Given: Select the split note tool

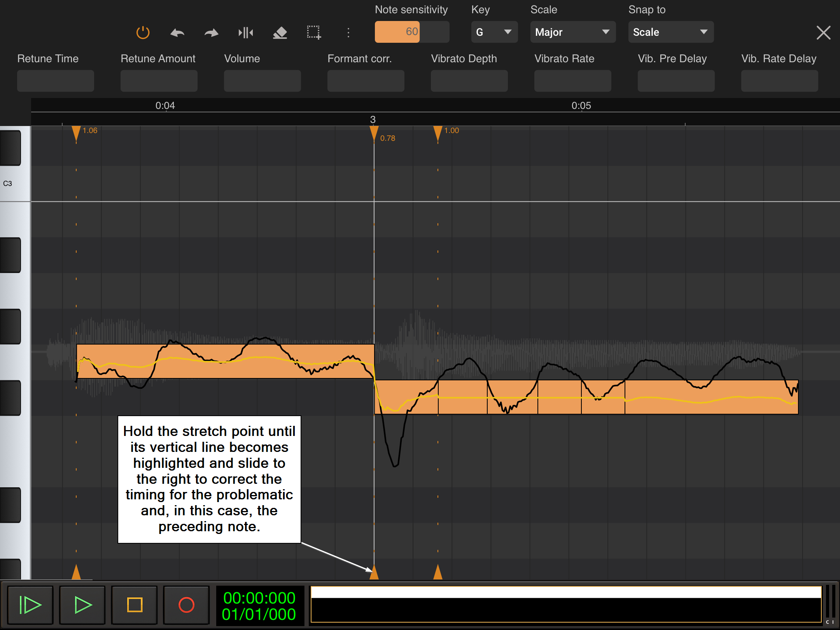Looking at the screenshot, I should (x=246, y=33).
